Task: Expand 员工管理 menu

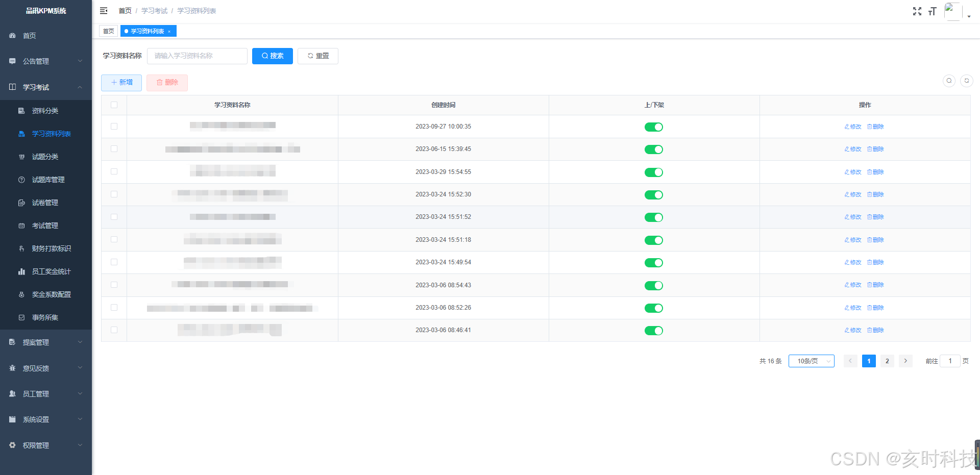Action: click(46, 394)
